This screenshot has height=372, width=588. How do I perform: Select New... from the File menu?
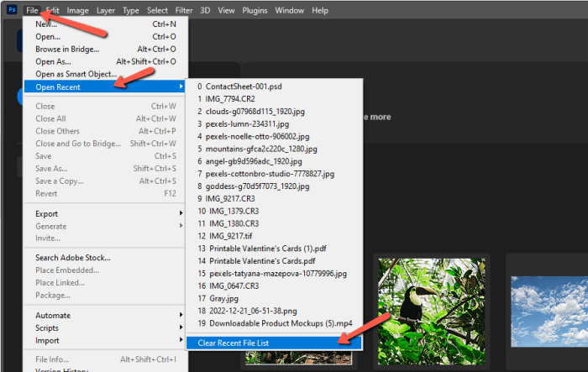pyautogui.click(x=46, y=24)
